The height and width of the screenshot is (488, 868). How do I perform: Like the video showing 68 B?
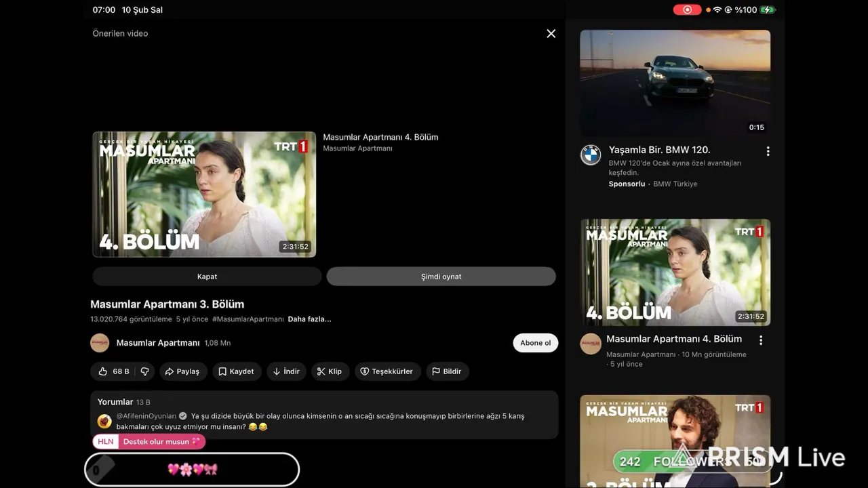click(113, 371)
